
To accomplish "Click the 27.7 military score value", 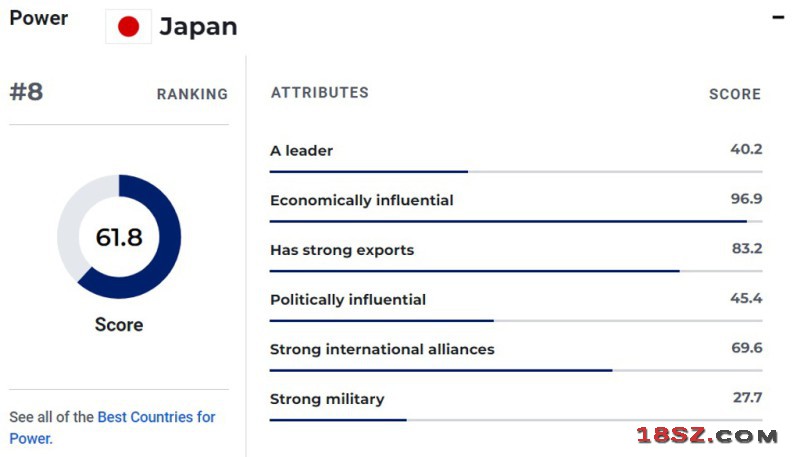I will point(747,397).
